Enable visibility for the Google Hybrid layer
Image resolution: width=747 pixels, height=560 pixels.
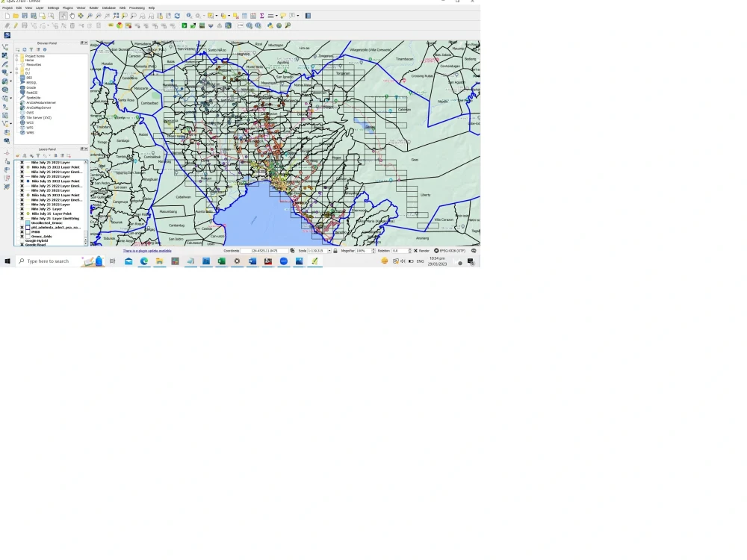point(21,240)
